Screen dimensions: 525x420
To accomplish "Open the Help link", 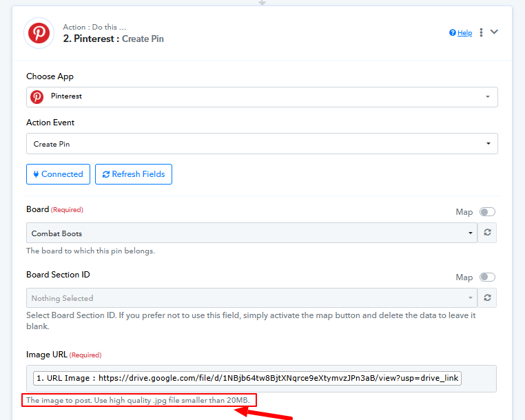I will point(465,33).
